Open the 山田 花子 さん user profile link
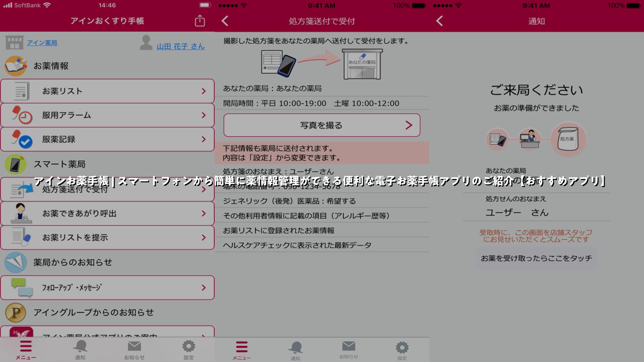This screenshot has height=362, width=644. tap(180, 46)
